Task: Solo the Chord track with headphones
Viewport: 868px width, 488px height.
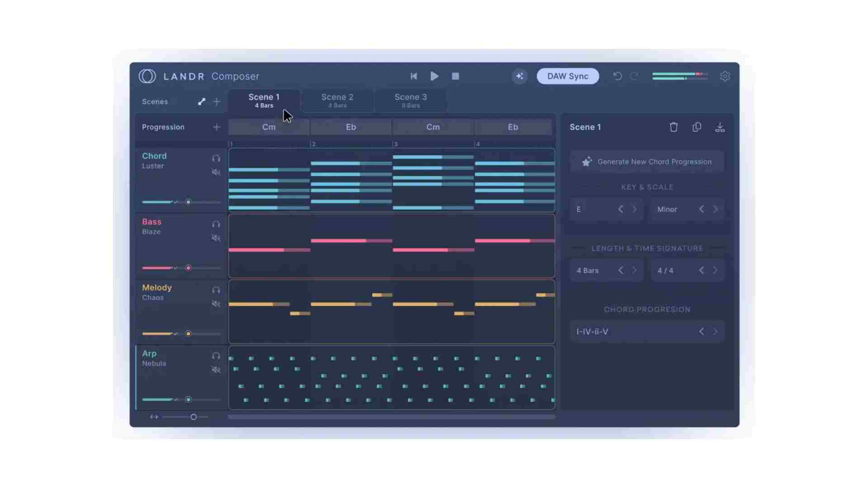Action: click(x=216, y=159)
